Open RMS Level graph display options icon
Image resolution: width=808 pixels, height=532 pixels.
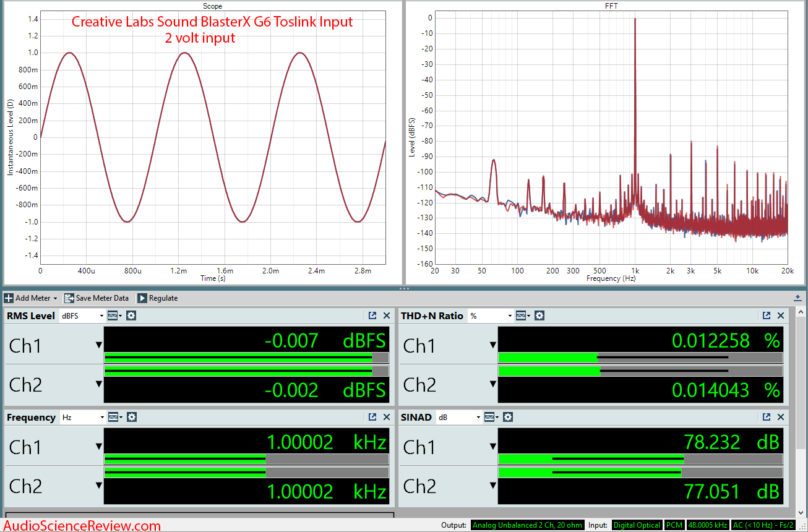[115, 315]
